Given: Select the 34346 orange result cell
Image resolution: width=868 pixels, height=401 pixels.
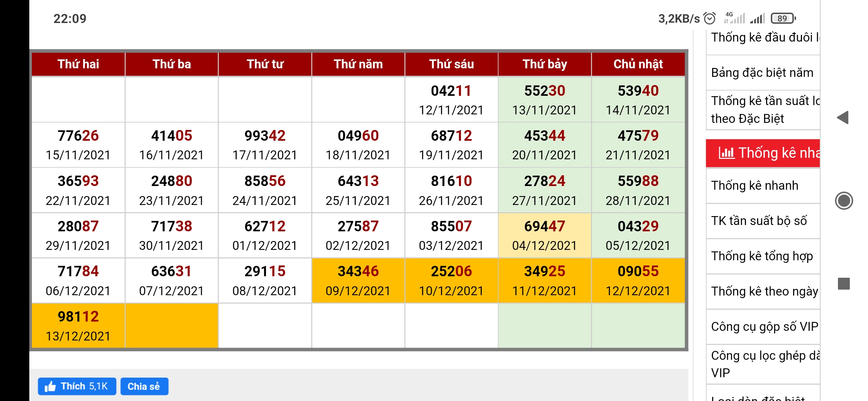Looking at the screenshot, I should click(358, 281).
